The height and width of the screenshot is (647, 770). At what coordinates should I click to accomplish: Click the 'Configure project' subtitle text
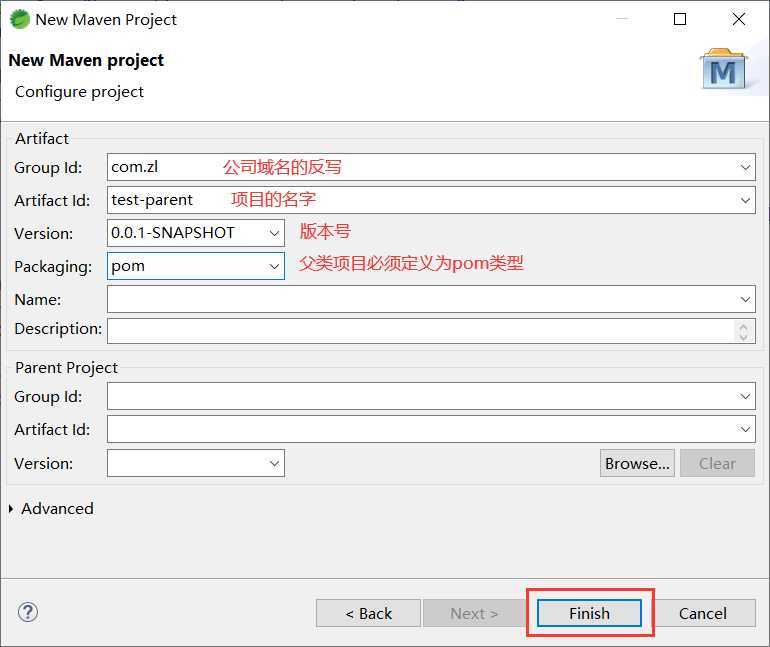click(x=79, y=92)
